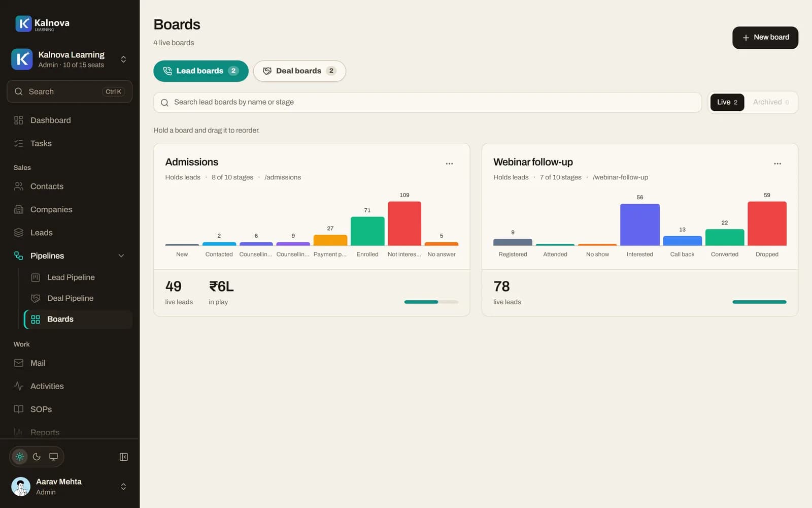Open Mail in the Work section

[x=70, y=363]
